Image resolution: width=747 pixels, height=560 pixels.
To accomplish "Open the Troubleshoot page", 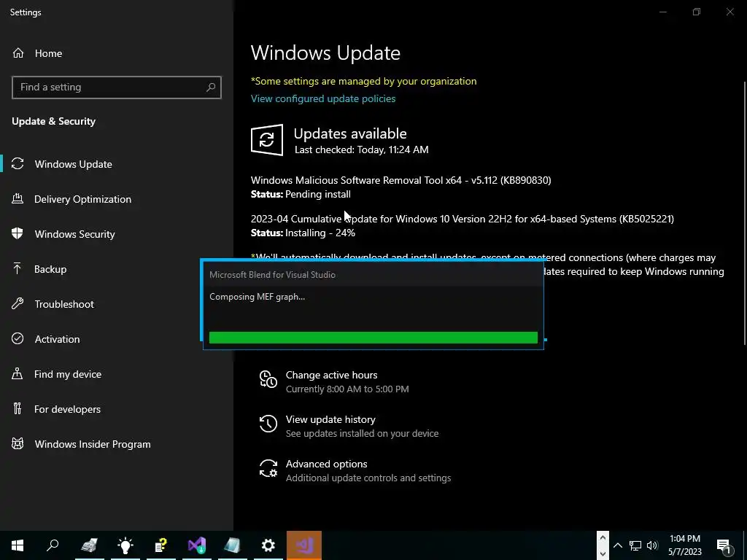I will (64, 304).
